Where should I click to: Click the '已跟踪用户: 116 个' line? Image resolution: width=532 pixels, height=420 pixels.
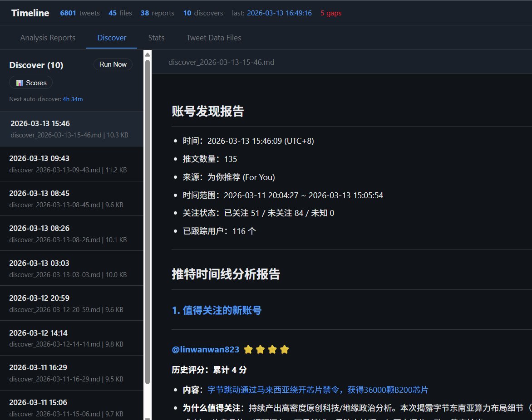pos(219,231)
